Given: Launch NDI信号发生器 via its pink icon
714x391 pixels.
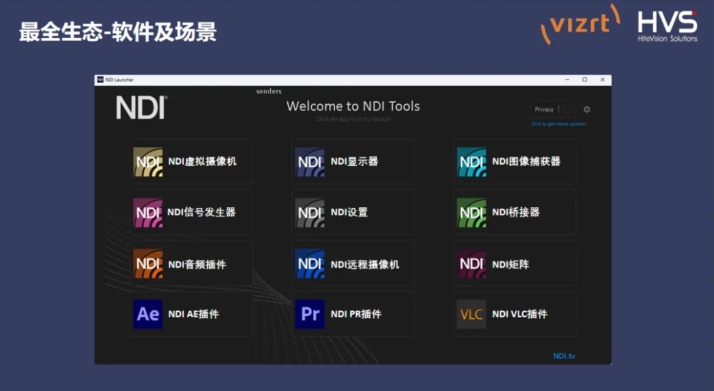Looking at the screenshot, I should click(148, 213).
